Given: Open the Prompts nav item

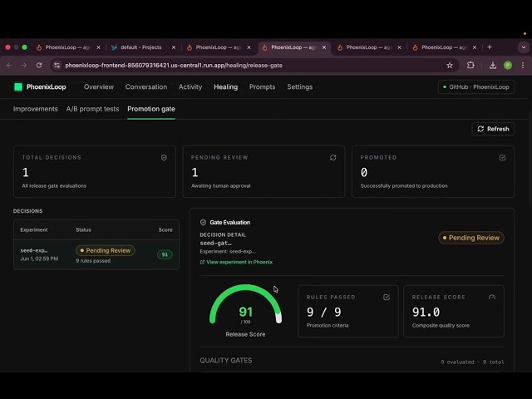Looking at the screenshot, I should point(263,86).
